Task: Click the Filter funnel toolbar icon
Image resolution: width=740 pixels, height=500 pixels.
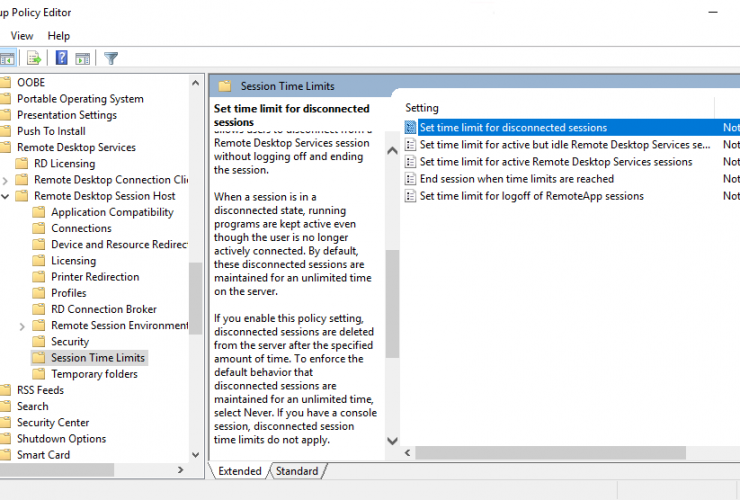Action: [111, 58]
